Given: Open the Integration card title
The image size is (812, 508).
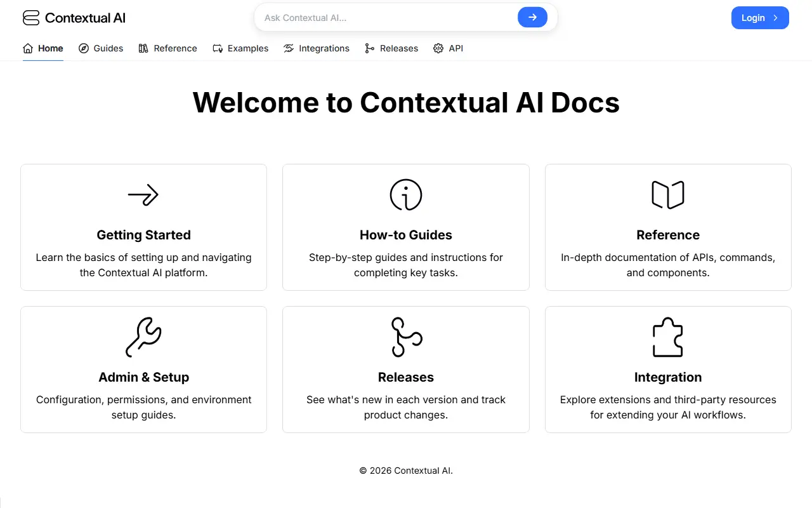Looking at the screenshot, I should pos(668,377).
